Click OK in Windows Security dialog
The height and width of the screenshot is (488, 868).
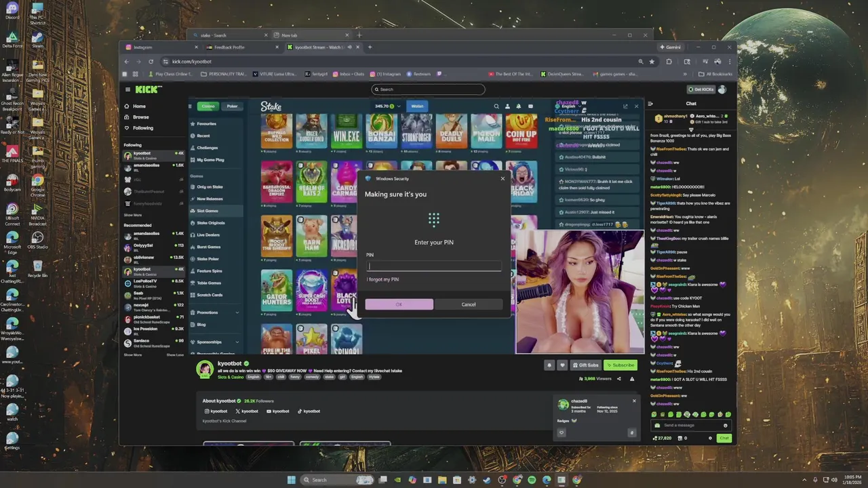tap(399, 304)
